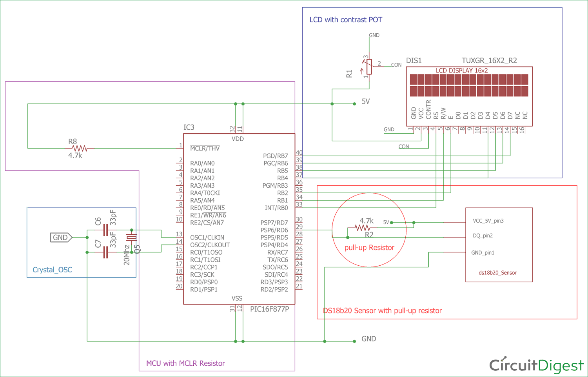
Task: Click the 'LCD with contrast POT' title
Action: pyautogui.click(x=346, y=20)
